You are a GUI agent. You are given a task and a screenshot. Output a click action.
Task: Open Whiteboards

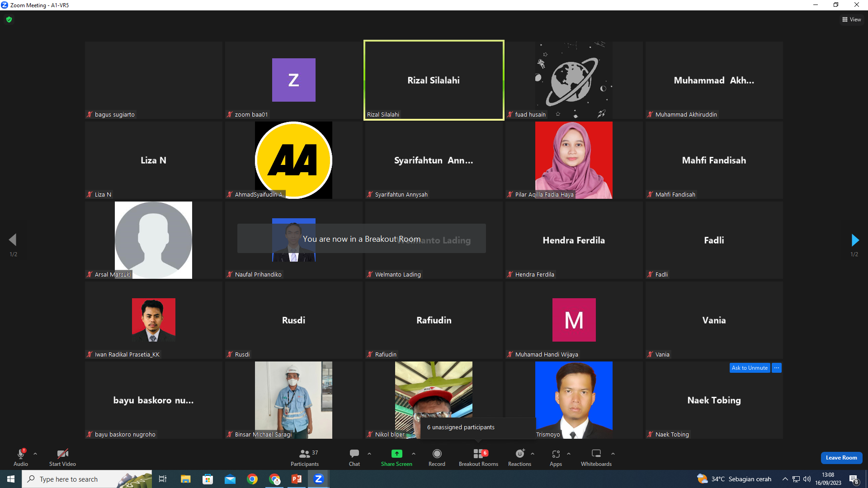click(x=596, y=457)
